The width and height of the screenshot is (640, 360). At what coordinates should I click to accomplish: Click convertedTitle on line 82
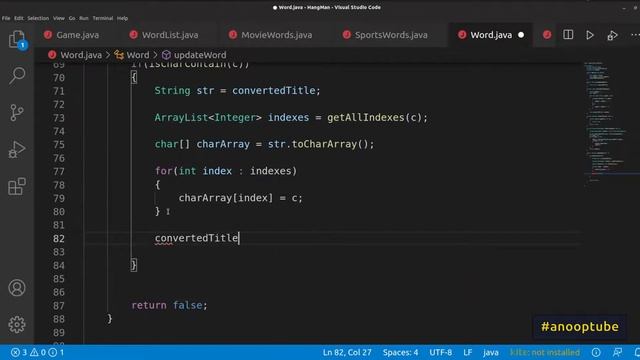point(196,238)
